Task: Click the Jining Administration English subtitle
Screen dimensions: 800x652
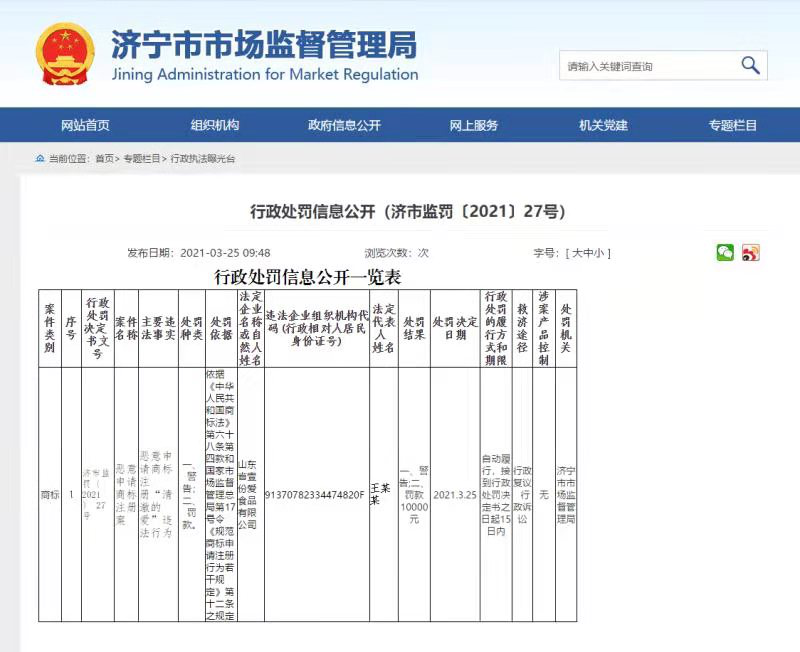Action: 265,74
